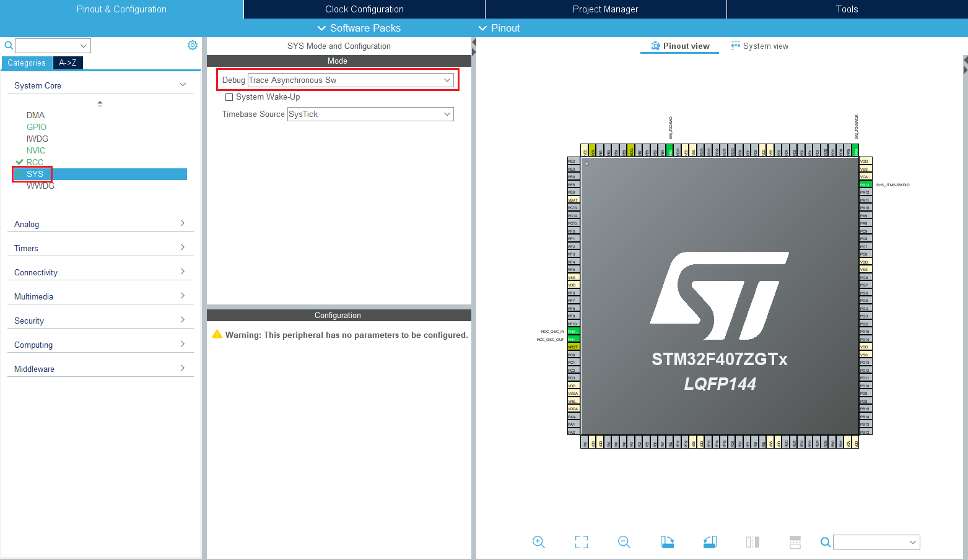Collapse the System Core category
This screenshot has width=968, height=560.
pos(183,85)
